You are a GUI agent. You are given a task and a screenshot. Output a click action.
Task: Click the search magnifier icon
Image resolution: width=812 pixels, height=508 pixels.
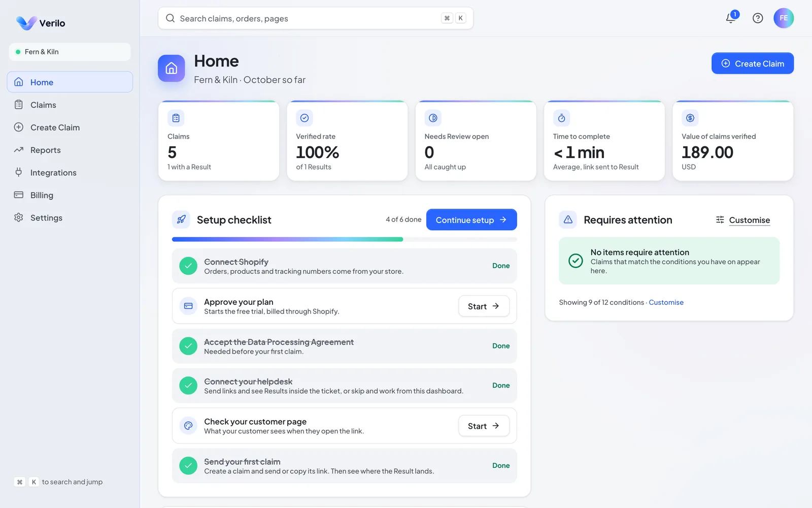(x=171, y=18)
